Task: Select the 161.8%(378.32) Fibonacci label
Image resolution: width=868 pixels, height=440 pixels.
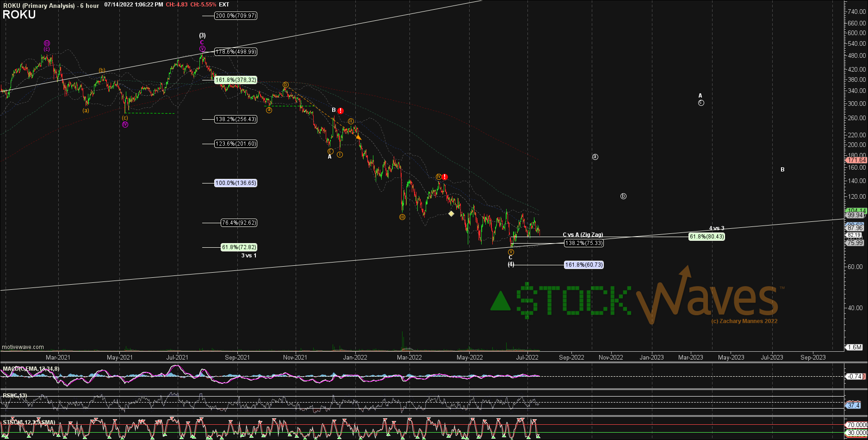Action: [236, 80]
